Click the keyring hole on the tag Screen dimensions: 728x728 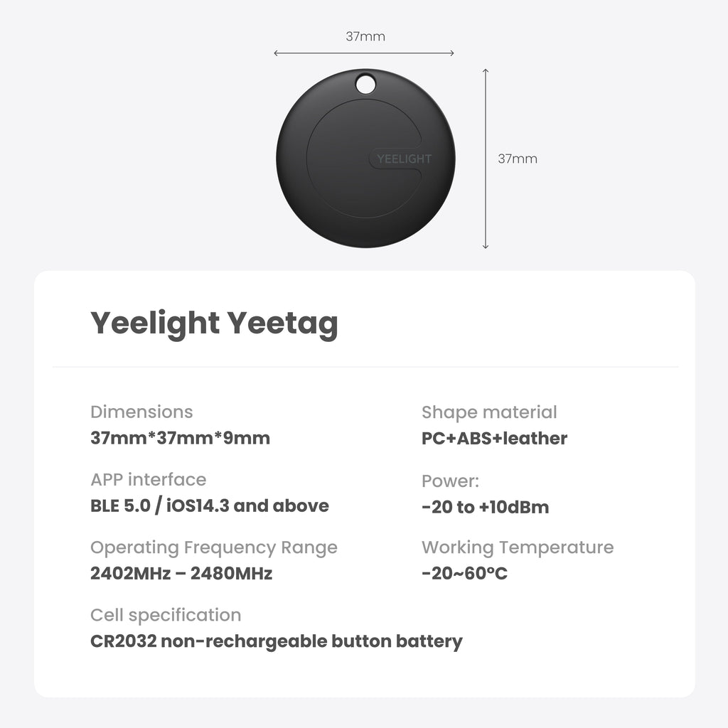(365, 85)
